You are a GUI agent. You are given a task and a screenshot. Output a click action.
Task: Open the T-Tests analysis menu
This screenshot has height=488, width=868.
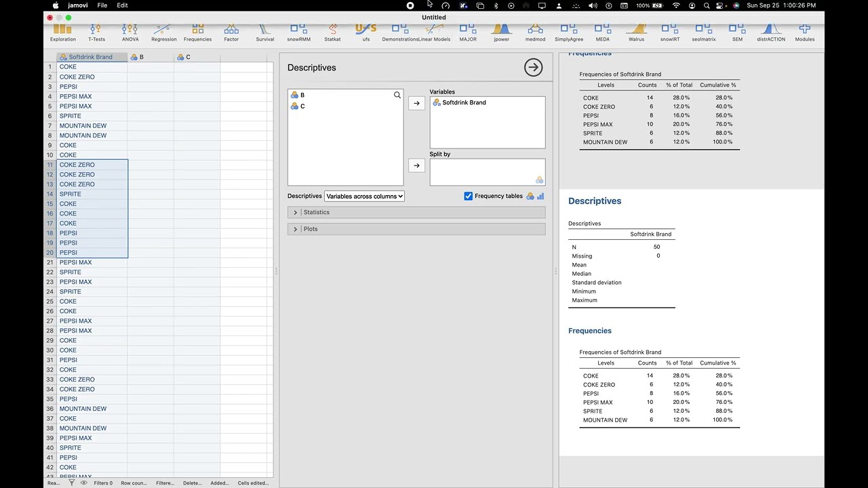click(96, 33)
